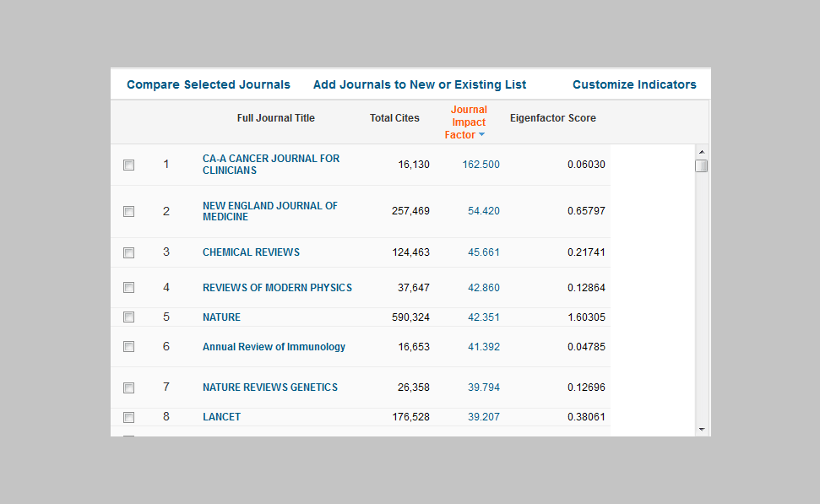Select Eigenfactor score 0.04785
Viewport: 820px width, 504px height.
pyautogui.click(x=586, y=347)
